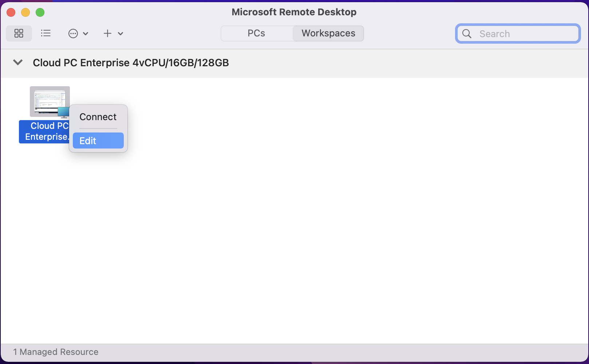
Task: Select the Cloud PC desktop thumbnail
Action: click(x=50, y=102)
